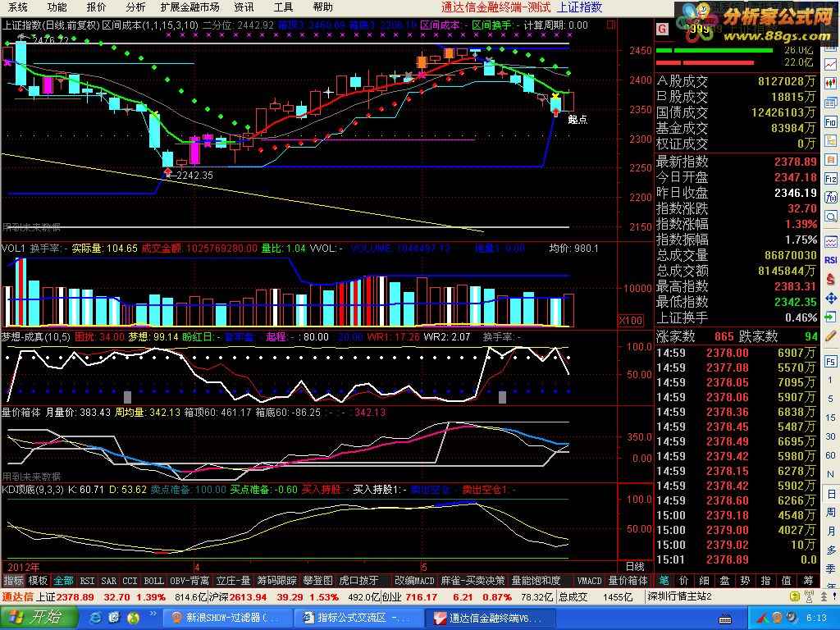Switch to the 改编MACD indicator tab

pos(414,581)
